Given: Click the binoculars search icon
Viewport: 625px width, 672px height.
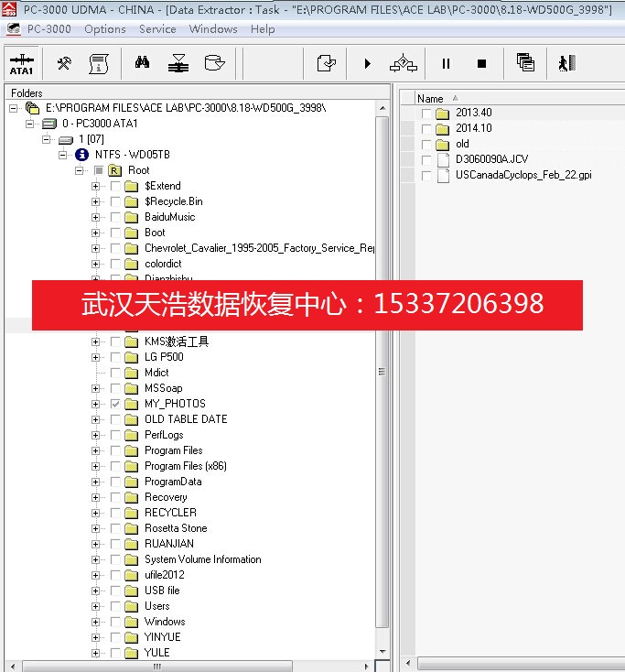Looking at the screenshot, I should pos(143,63).
